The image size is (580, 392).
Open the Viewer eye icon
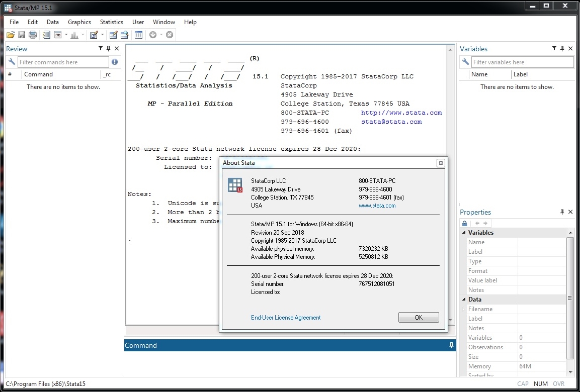(58, 35)
